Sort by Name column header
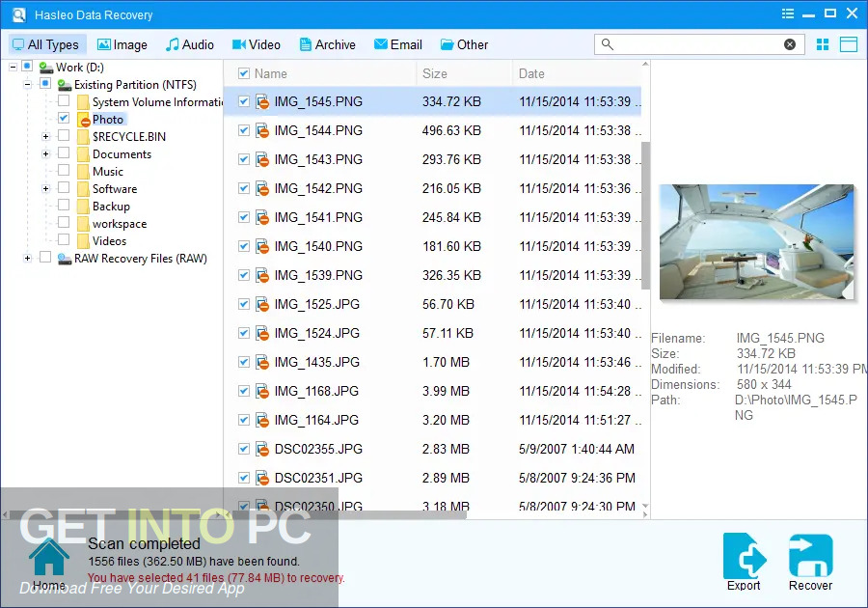The height and width of the screenshot is (608, 868). 271,73
